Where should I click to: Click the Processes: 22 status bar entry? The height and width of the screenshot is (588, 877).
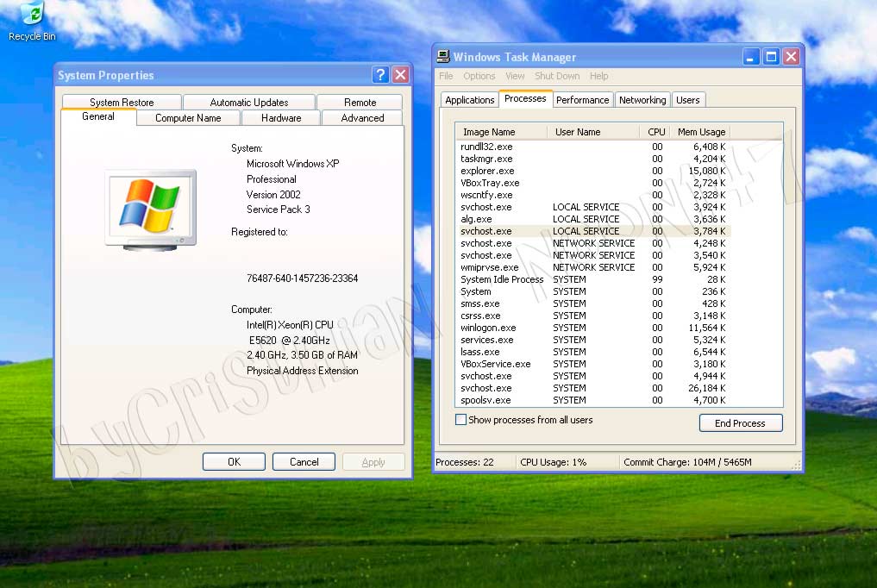[x=465, y=462]
